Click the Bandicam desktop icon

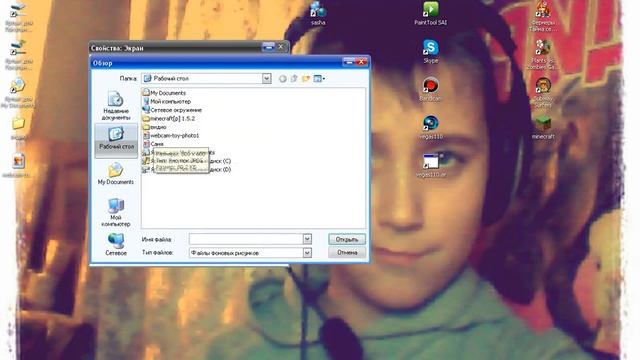tap(430, 89)
